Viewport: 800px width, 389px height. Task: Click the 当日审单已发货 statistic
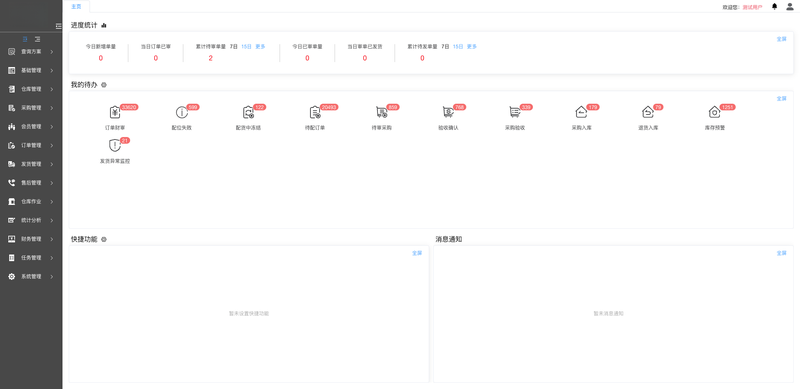point(365,52)
